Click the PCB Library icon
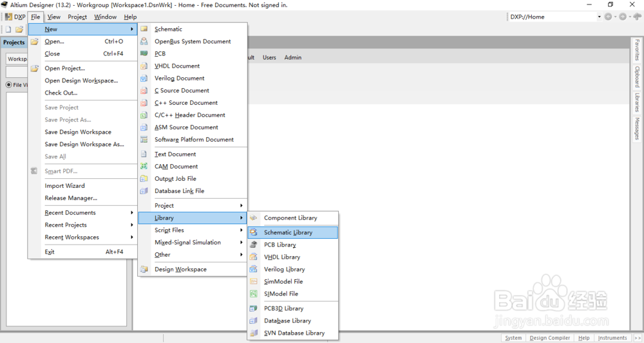This screenshot has height=343, width=644. tap(253, 245)
